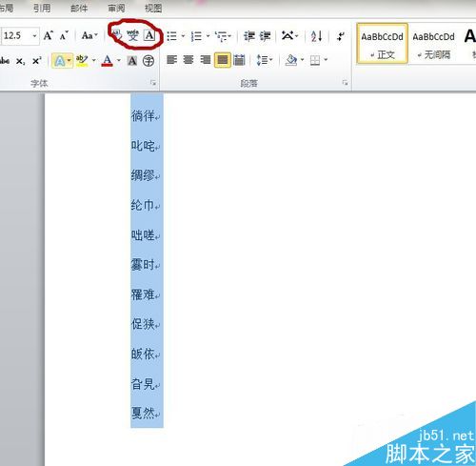Expand the line spacing dropdown arrow

click(271, 60)
